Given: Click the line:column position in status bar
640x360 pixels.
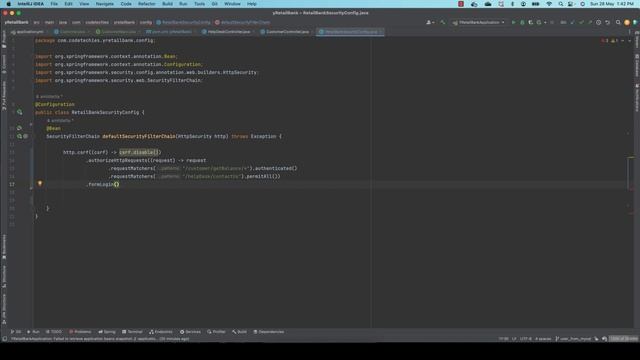Looking at the screenshot, I should [503, 339].
